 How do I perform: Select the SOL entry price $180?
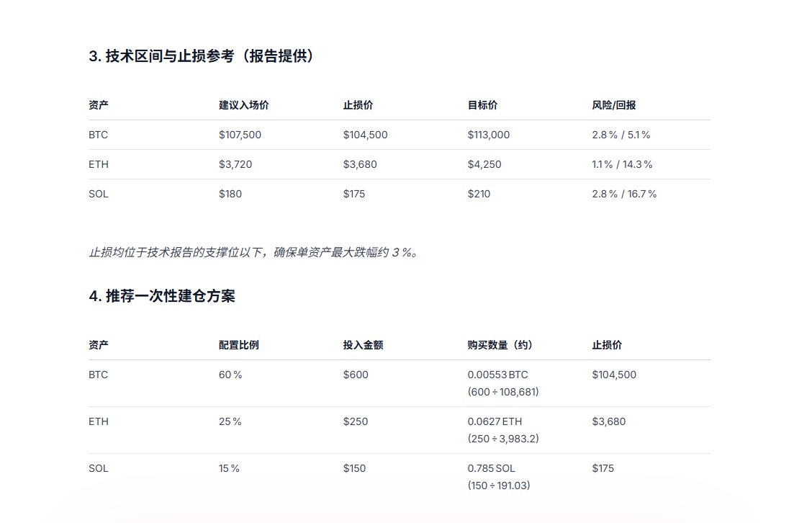point(230,194)
